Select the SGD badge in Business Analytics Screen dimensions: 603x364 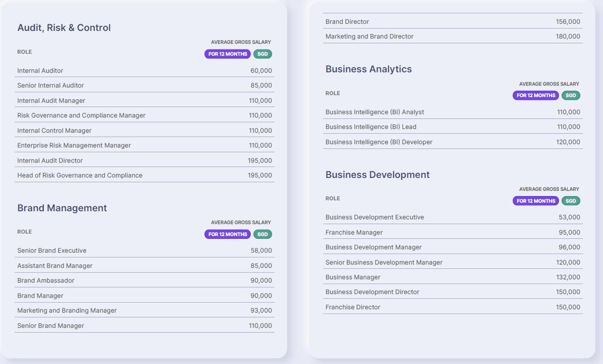pyautogui.click(x=571, y=95)
